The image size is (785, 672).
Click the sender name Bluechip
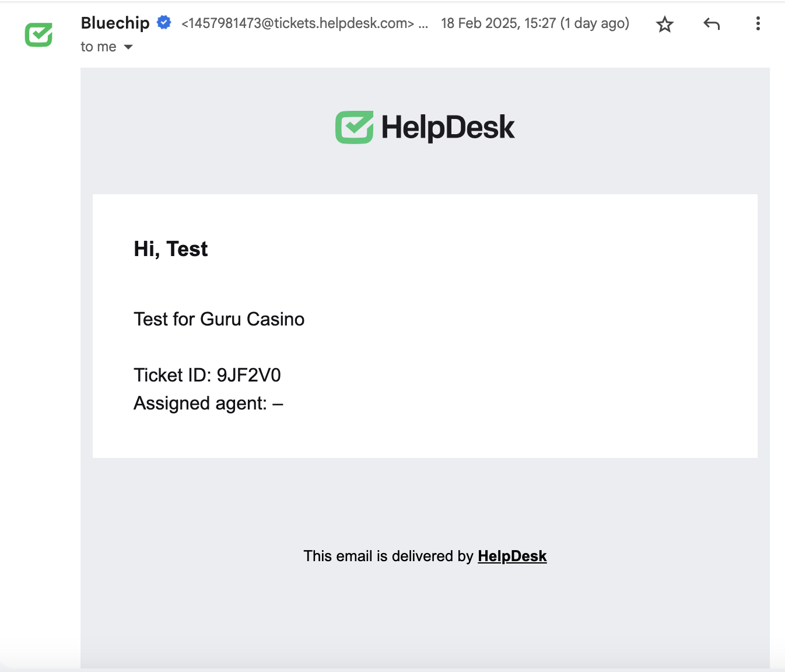[x=115, y=23]
